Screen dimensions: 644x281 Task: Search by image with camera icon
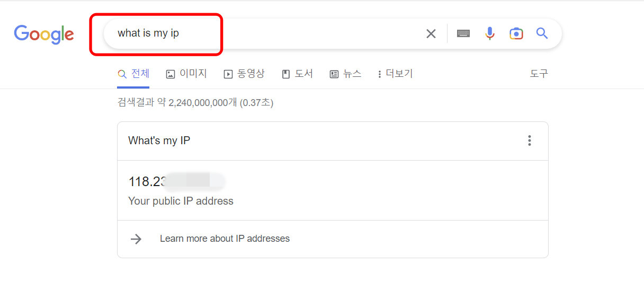(516, 33)
